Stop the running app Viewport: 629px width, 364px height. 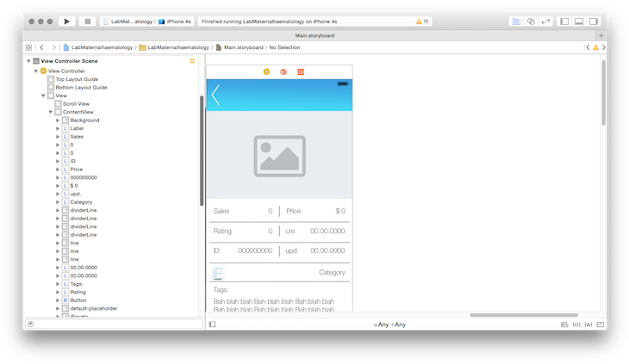[87, 22]
